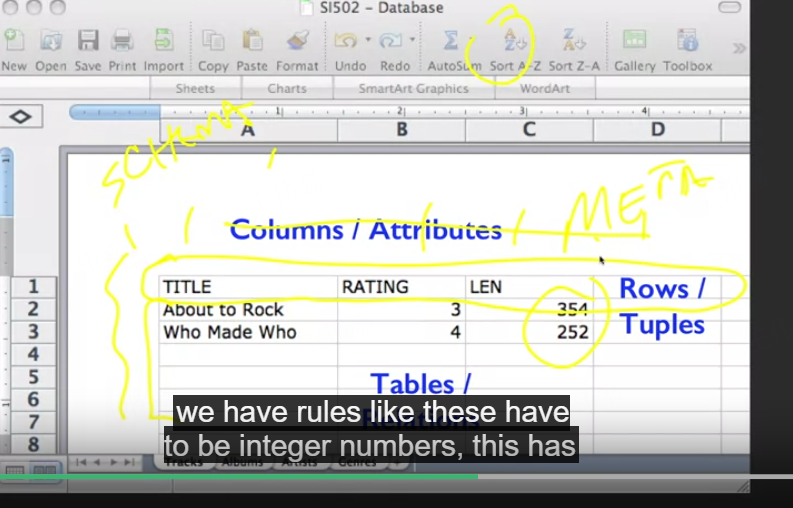This screenshot has height=508, width=793.
Task: Click the diamond ruler corner button
Action: pos(20,117)
